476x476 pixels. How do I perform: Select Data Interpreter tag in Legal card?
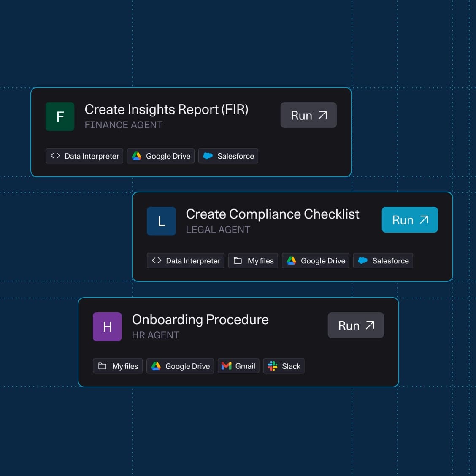(x=186, y=261)
